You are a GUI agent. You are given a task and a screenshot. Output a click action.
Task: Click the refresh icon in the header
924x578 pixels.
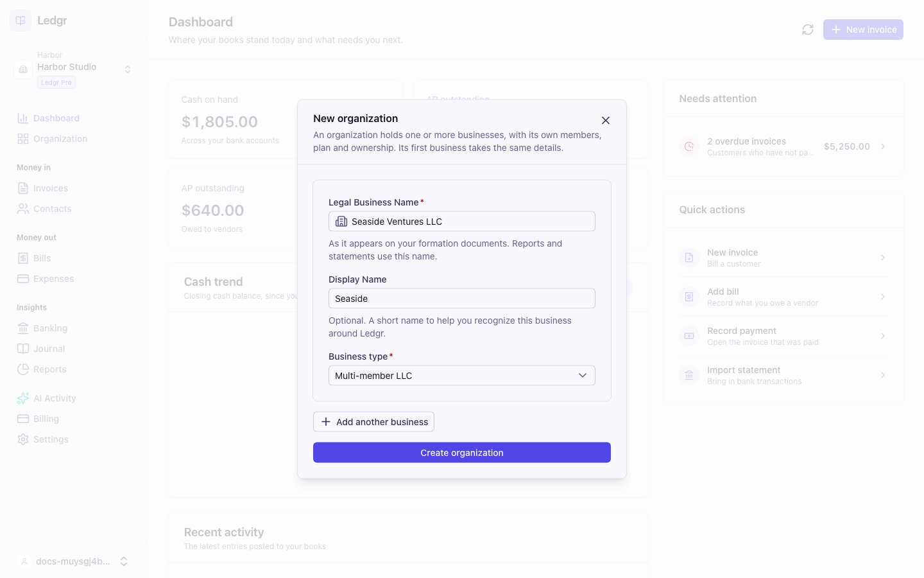[808, 30]
